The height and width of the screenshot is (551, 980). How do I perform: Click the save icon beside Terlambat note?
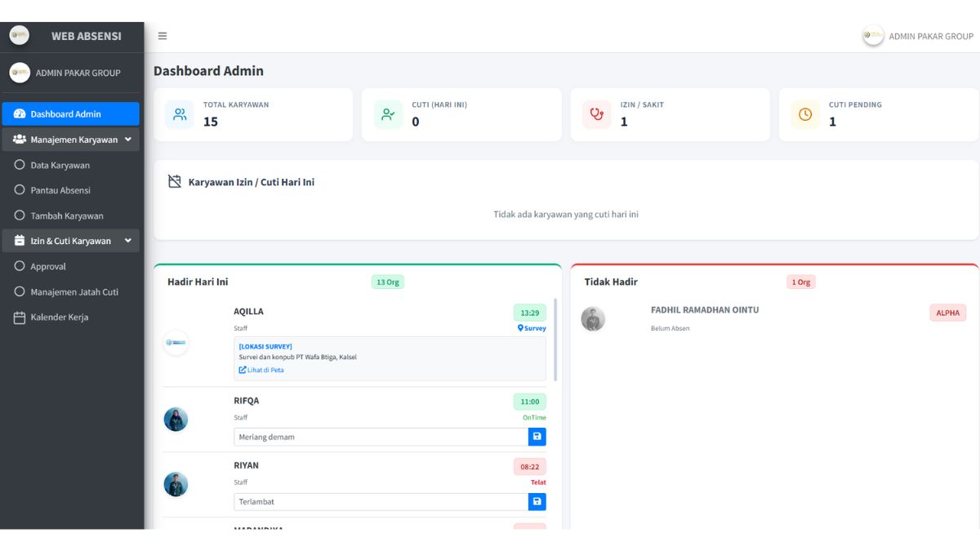[537, 501]
